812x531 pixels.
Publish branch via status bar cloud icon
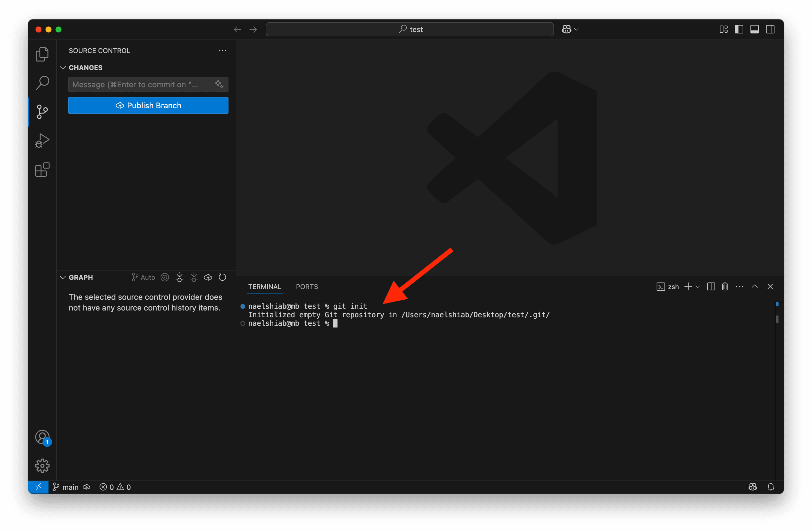pyautogui.click(x=87, y=487)
